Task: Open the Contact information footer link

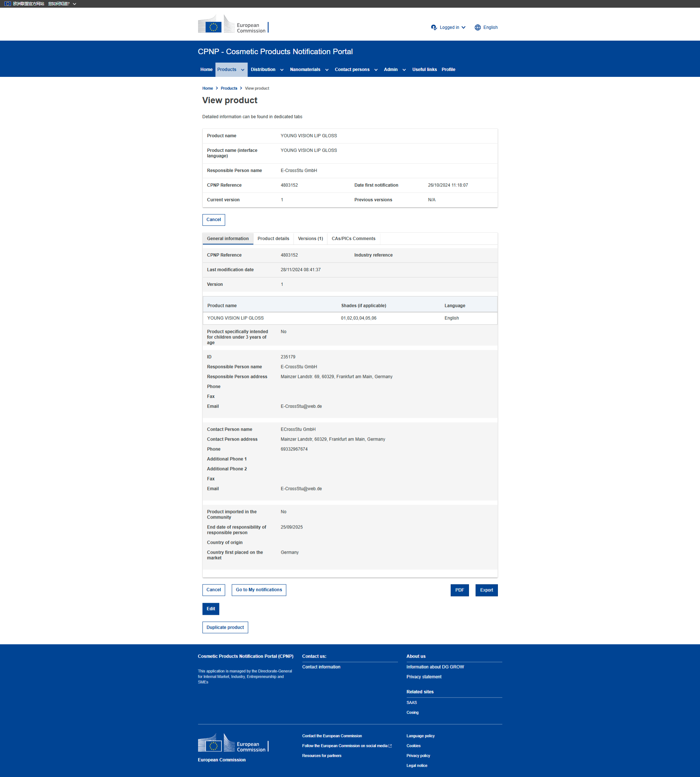Action: [321, 667]
